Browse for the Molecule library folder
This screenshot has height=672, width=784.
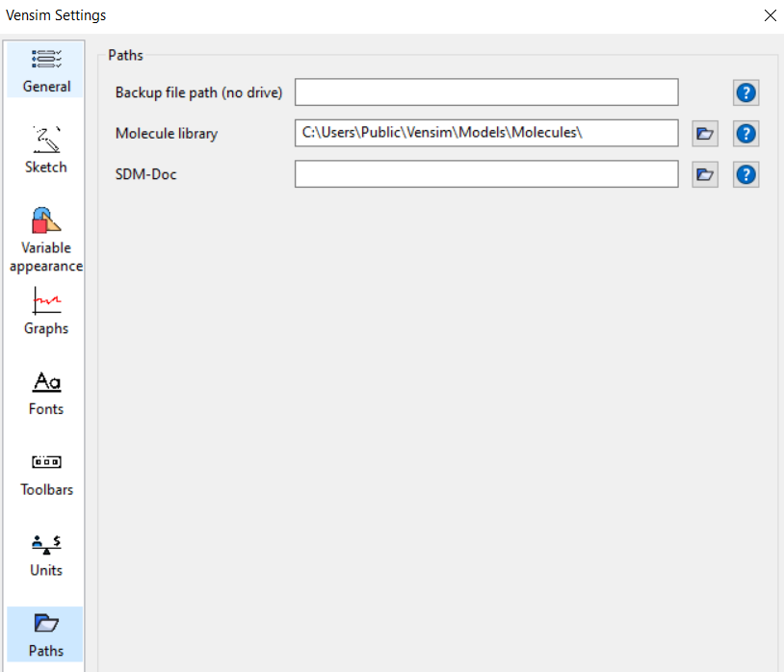click(705, 134)
